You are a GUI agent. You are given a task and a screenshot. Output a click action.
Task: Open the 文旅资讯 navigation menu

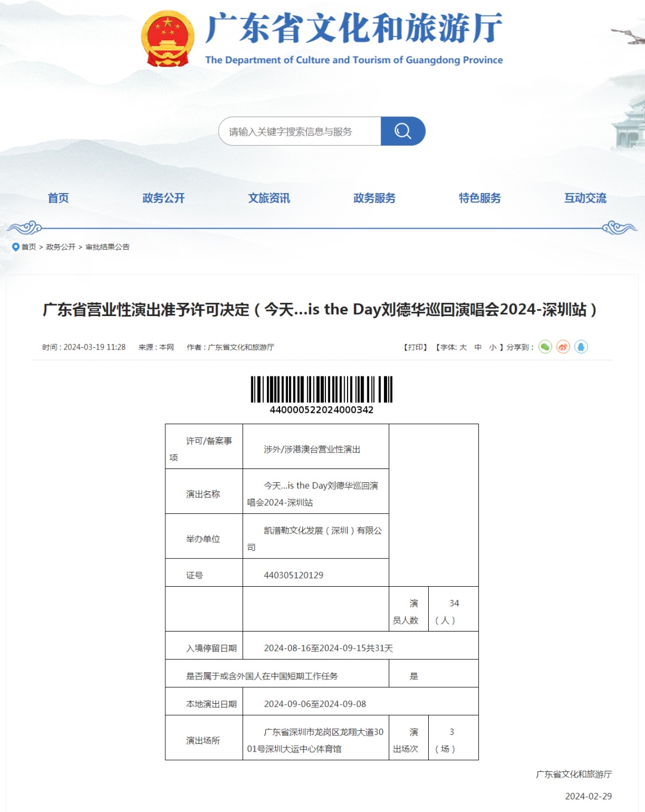(x=269, y=198)
